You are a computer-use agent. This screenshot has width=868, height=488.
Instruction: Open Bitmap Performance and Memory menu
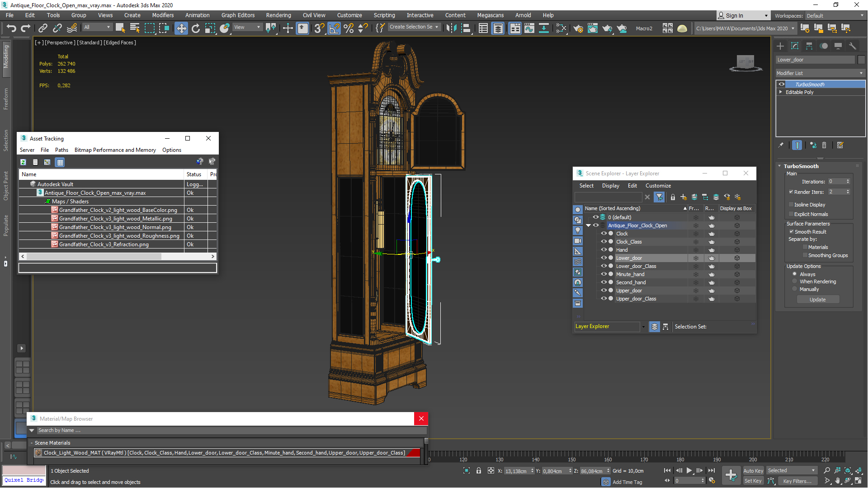click(x=115, y=150)
